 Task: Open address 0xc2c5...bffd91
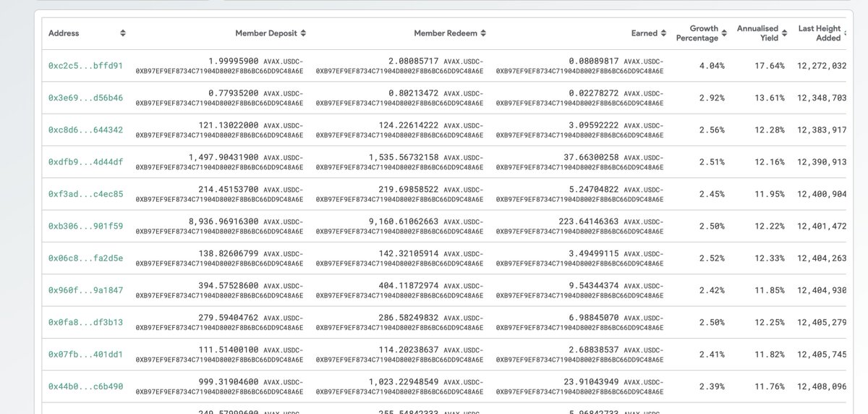point(85,66)
